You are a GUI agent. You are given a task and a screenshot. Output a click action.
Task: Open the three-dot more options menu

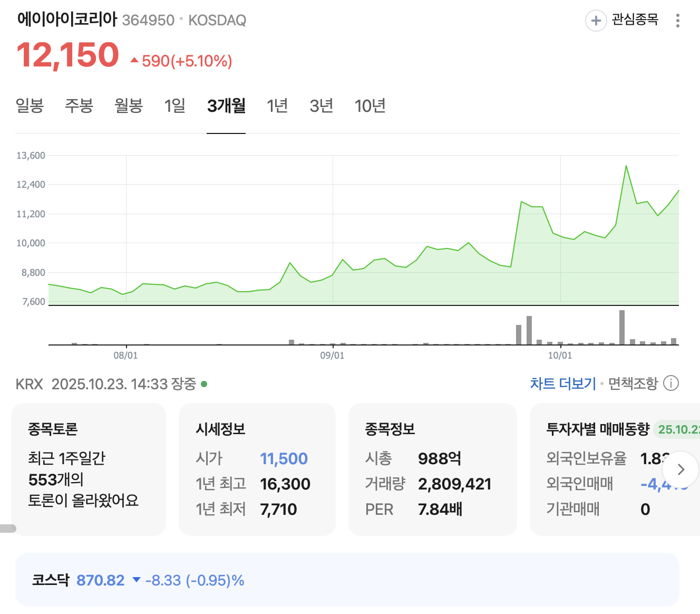677,21
